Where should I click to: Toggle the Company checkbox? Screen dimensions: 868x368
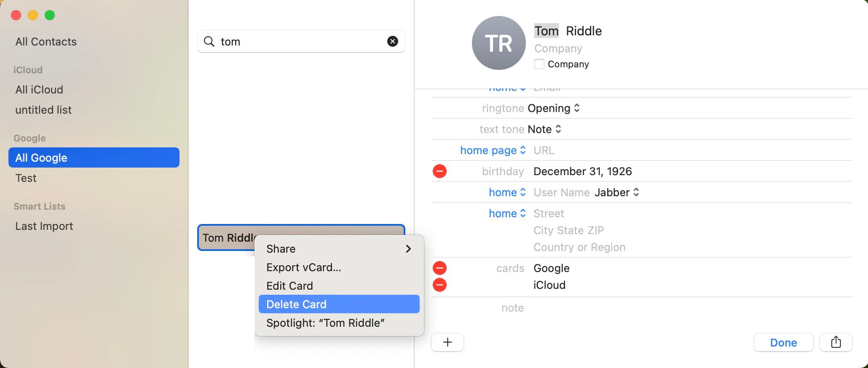[x=539, y=64]
